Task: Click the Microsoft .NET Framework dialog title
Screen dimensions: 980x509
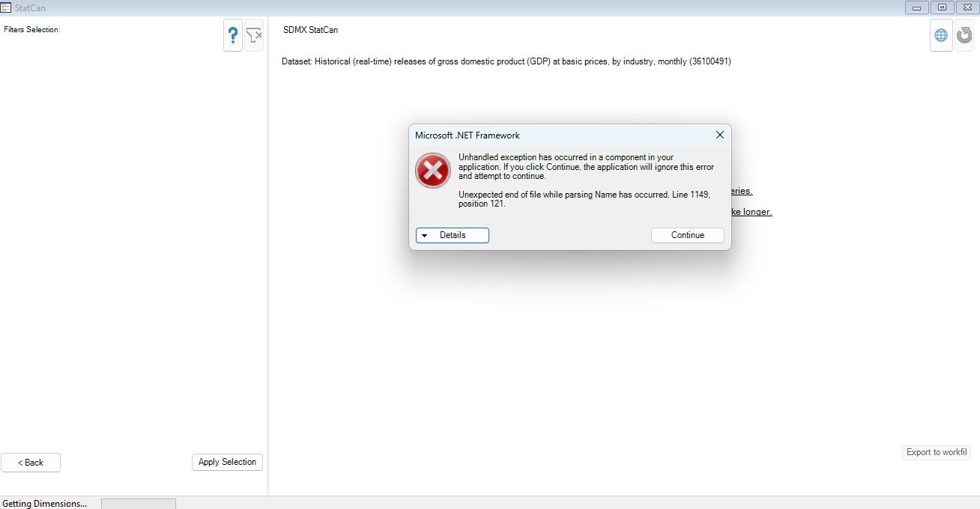Action: click(x=468, y=135)
